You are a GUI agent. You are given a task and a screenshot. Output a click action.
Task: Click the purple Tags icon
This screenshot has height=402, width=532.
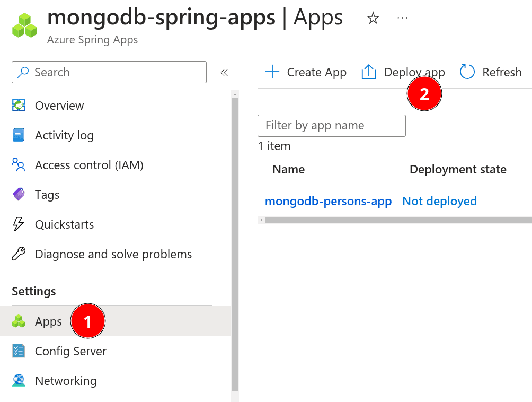[19, 195]
